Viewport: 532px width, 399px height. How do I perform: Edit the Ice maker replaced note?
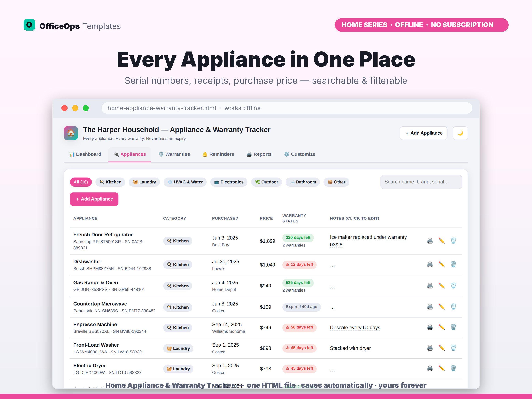click(x=368, y=241)
